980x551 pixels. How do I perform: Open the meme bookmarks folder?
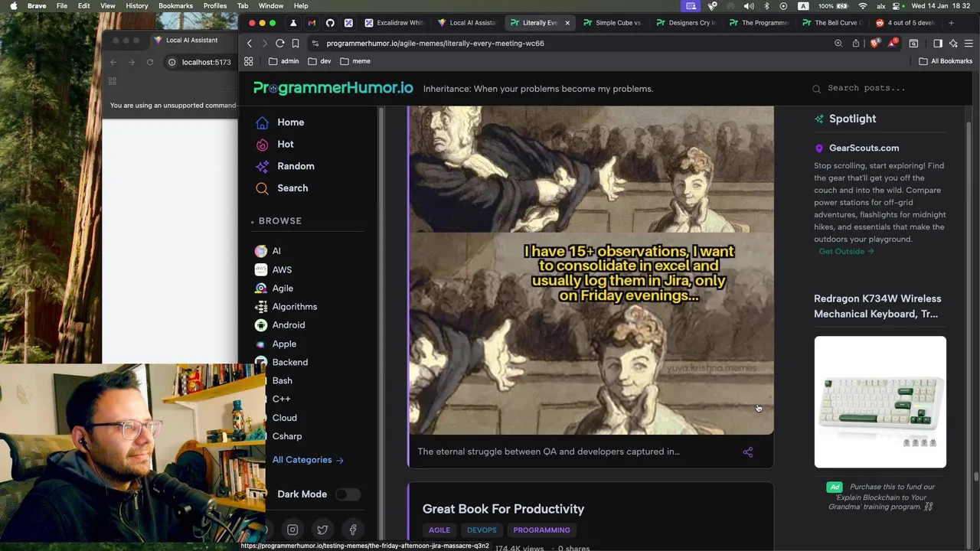click(355, 61)
